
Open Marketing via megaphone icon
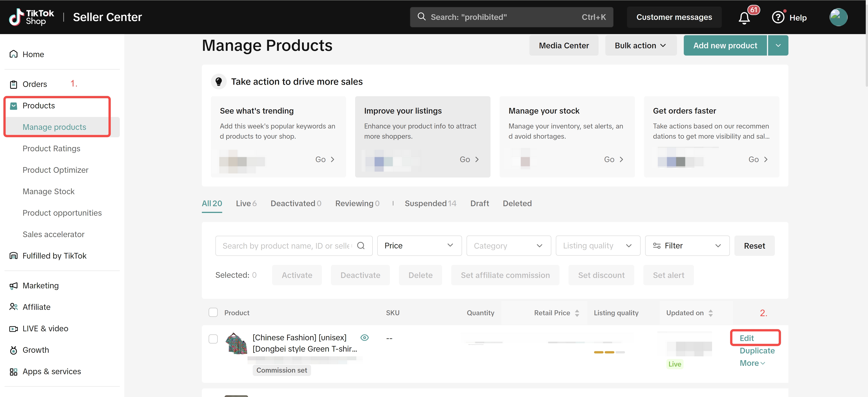(14, 285)
